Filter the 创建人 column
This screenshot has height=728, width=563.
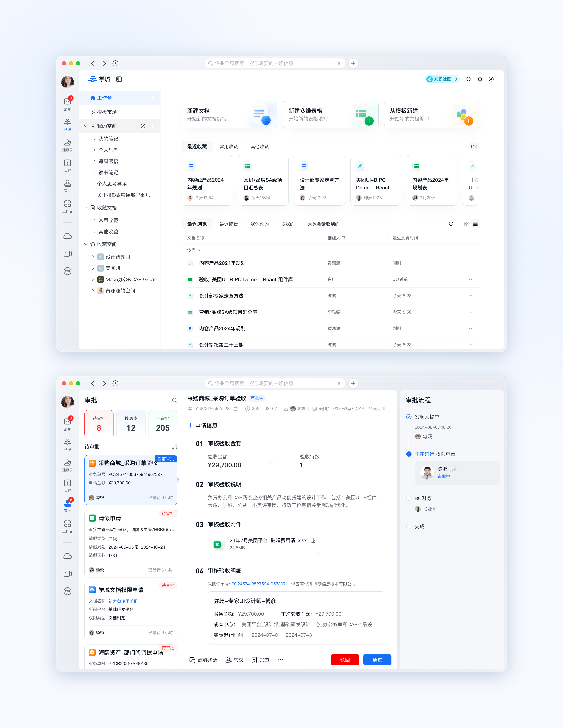(344, 238)
